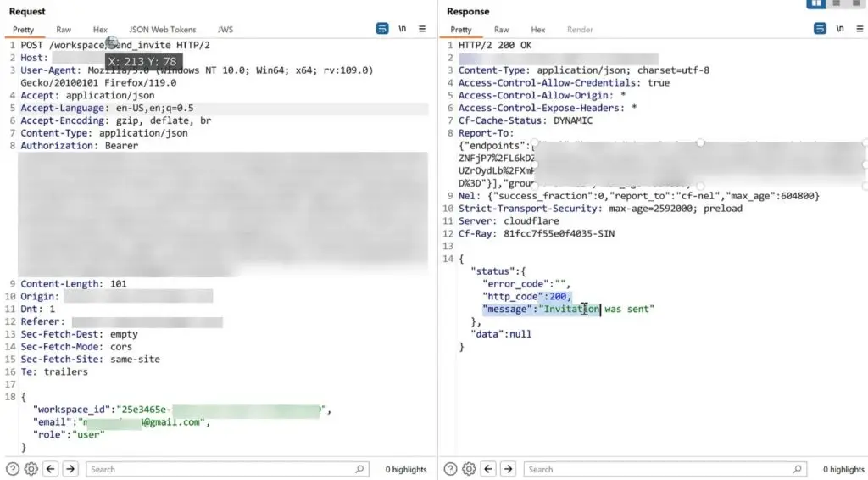
Task: Click the "email" value in request body
Action: pyautogui.click(x=144, y=421)
